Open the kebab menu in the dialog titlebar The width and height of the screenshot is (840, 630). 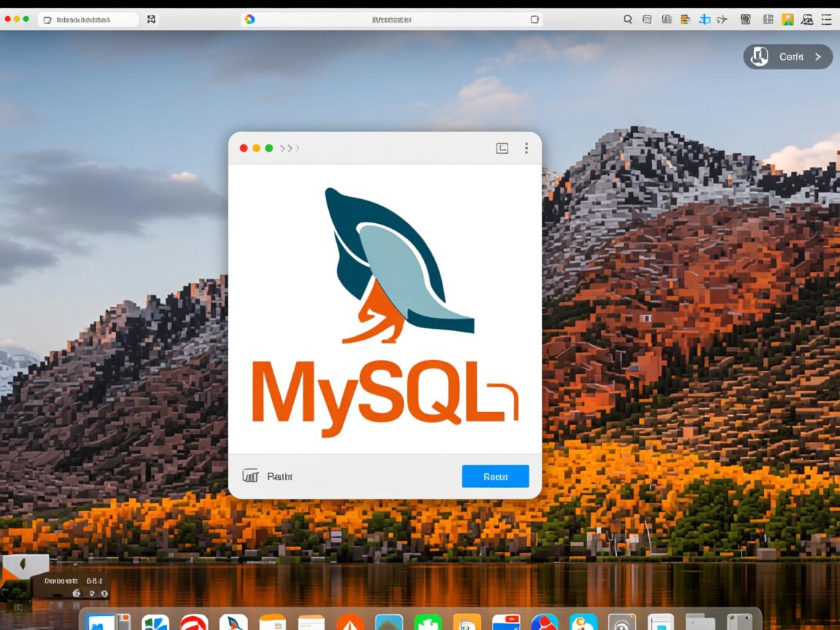(x=526, y=147)
